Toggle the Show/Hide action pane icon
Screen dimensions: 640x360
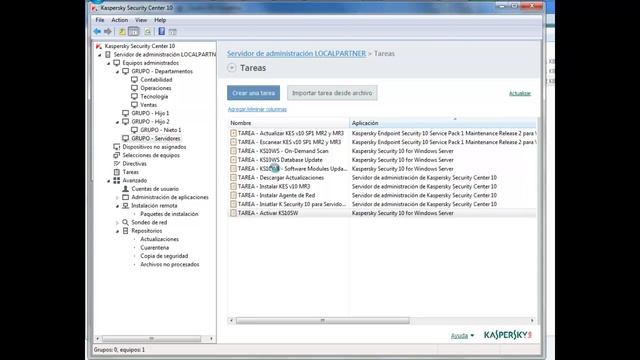173,31
